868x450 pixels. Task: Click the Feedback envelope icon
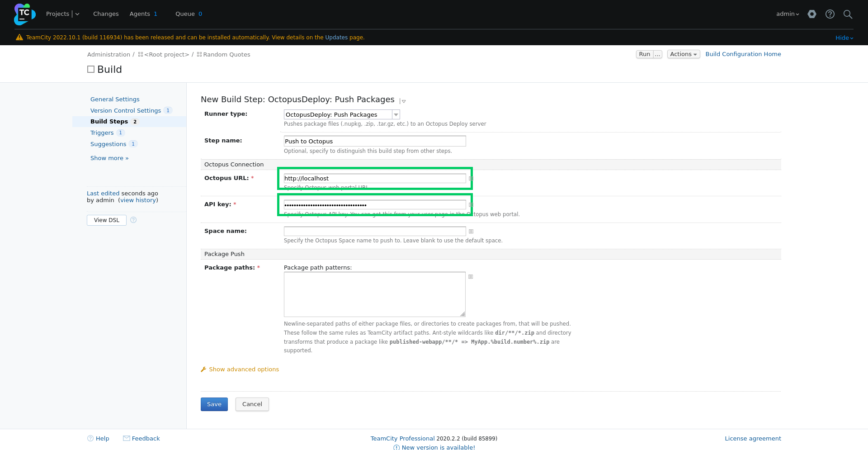pos(127,438)
